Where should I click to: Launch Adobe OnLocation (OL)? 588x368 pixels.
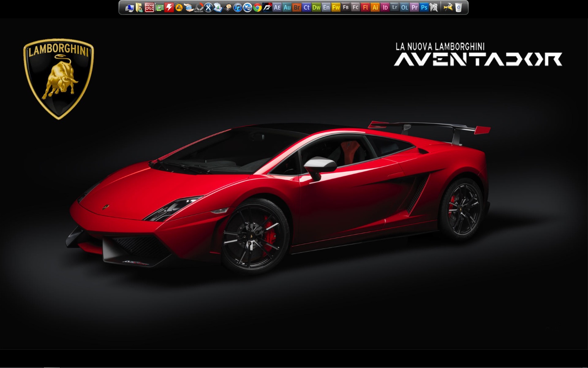click(x=404, y=7)
